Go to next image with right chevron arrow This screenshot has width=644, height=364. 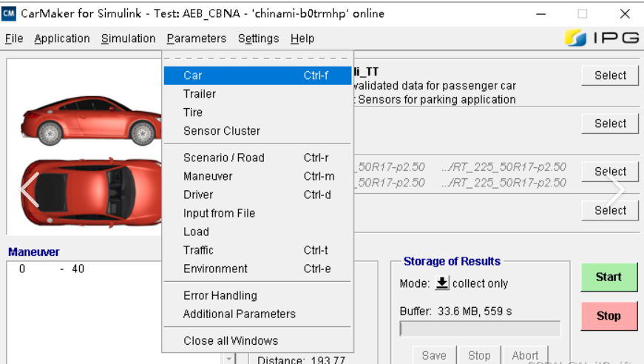click(615, 189)
